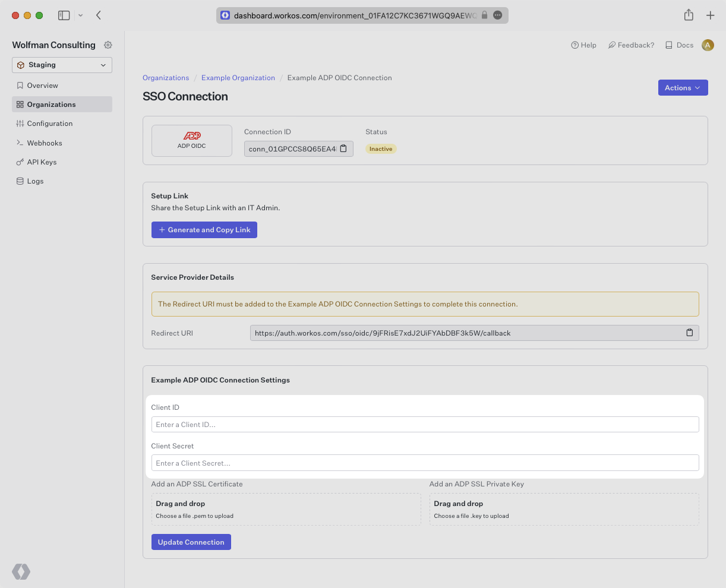Copy the Connection ID using the clipboard icon
This screenshot has height=588, width=726.
point(343,148)
